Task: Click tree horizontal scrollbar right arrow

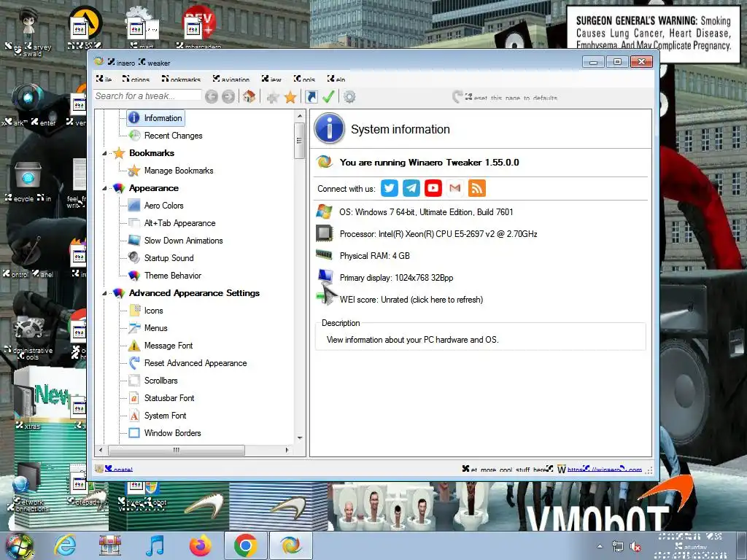Action: pos(287,450)
